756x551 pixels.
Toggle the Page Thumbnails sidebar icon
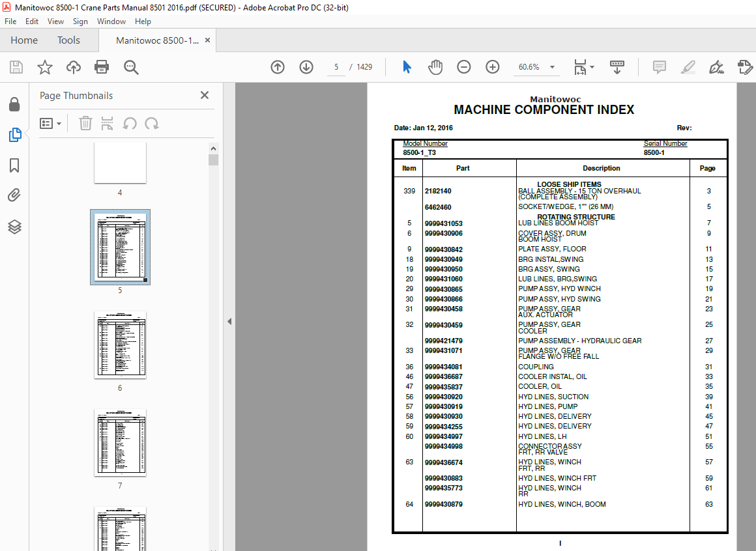(15, 135)
